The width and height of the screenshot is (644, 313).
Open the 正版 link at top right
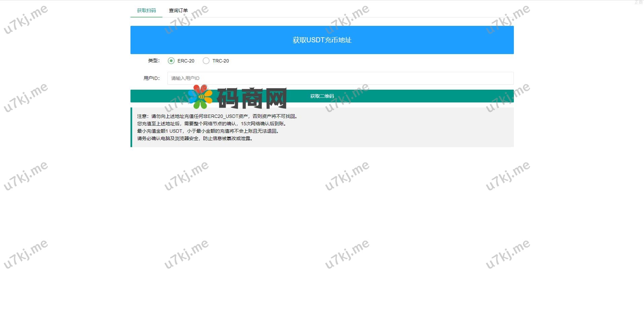[x=637, y=3]
